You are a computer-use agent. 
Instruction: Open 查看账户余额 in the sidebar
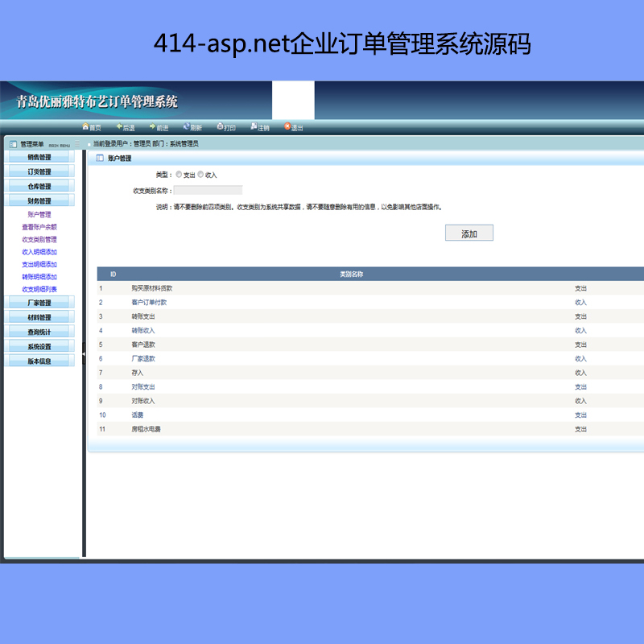(39, 227)
